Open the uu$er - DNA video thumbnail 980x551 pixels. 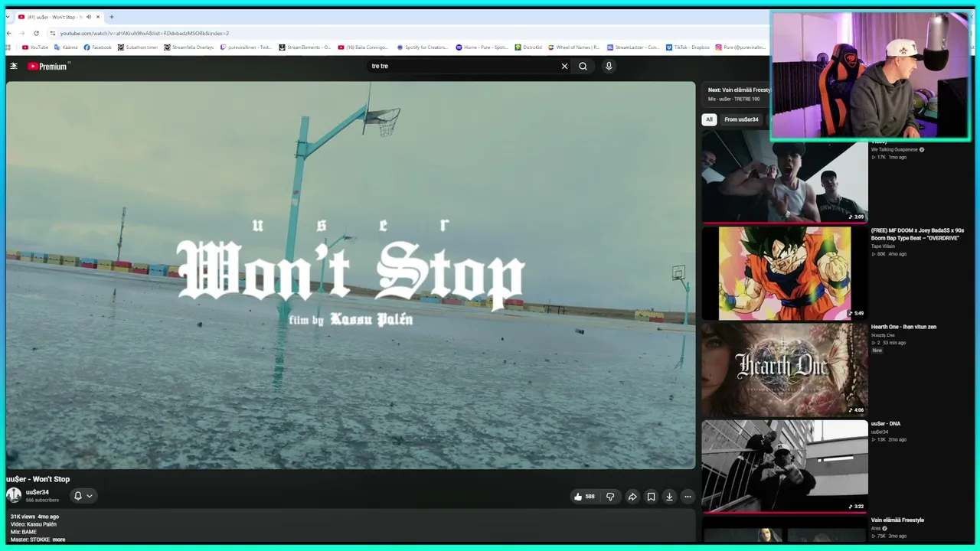coord(785,466)
